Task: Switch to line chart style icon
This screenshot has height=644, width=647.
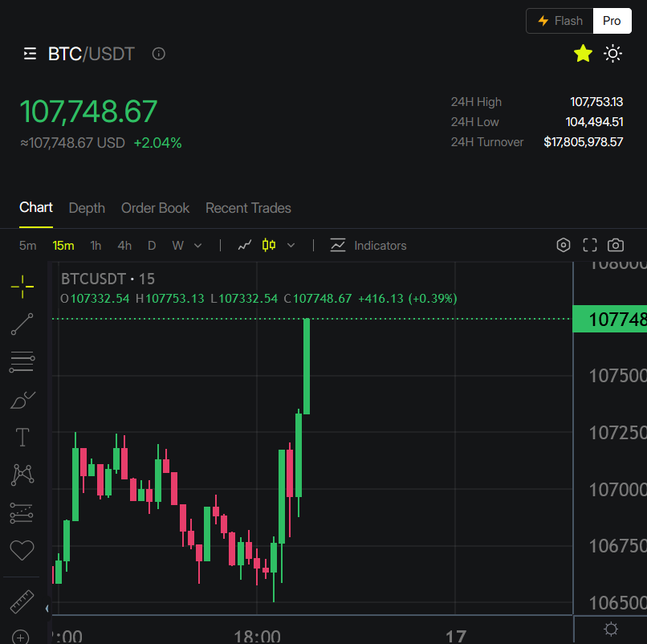Action: [x=245, y=246]
